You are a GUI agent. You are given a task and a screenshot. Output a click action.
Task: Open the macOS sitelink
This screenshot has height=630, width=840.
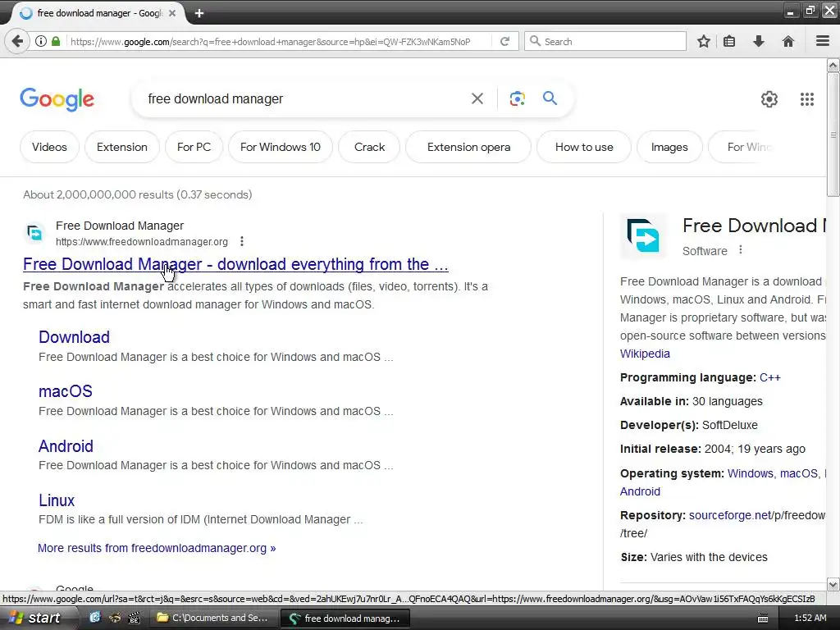pyautogui.click(x=66, y=391)
